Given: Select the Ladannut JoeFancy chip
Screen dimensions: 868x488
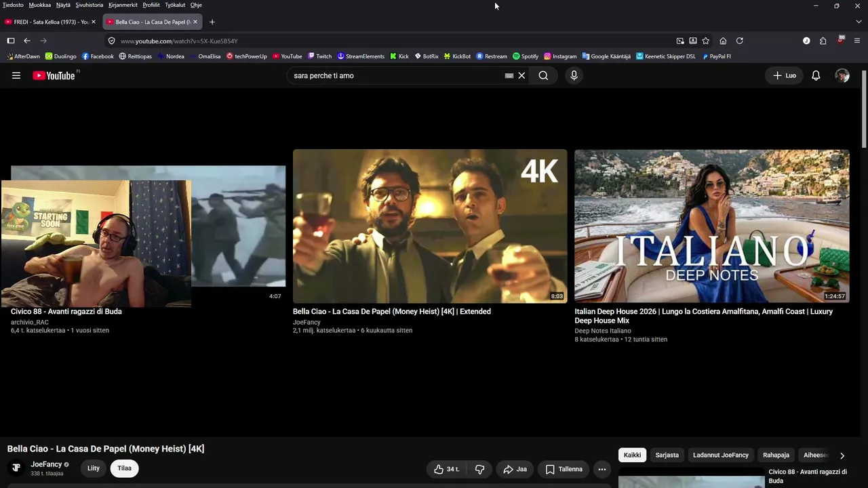Looking at the screenshot, I should (721, 455).
